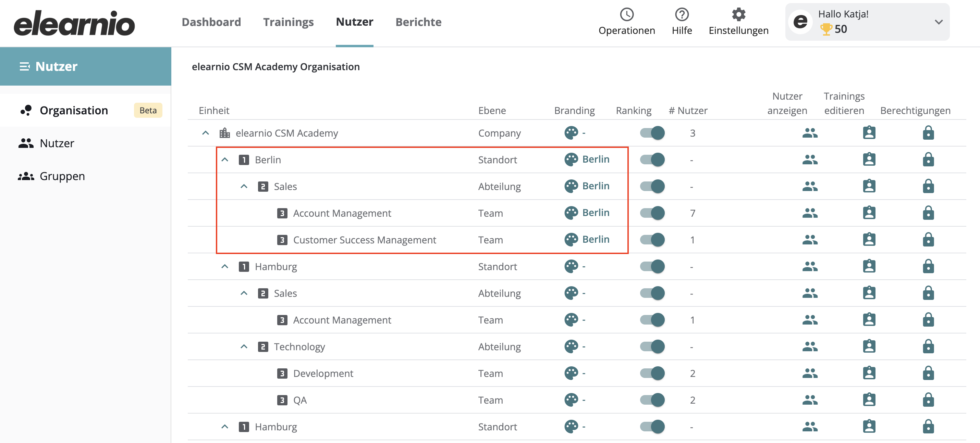
Task: Collapse the Berlin Standort node
Action: click(225, 160)
